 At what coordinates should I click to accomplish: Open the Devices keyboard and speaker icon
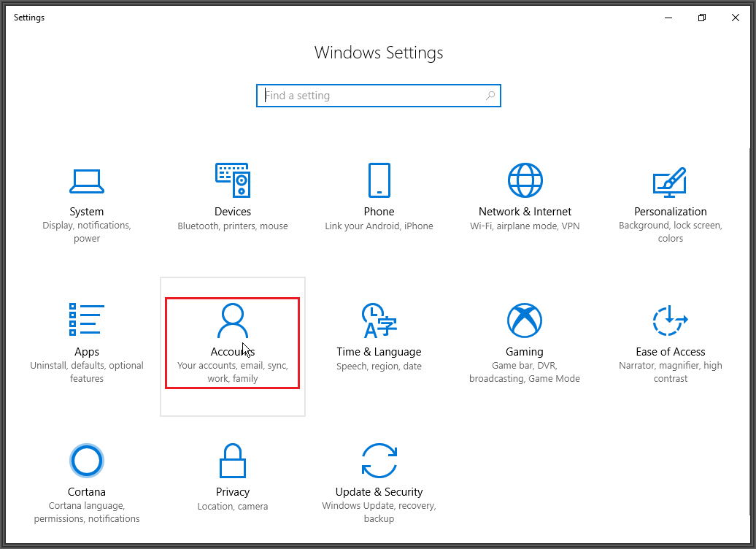[232, 180]
